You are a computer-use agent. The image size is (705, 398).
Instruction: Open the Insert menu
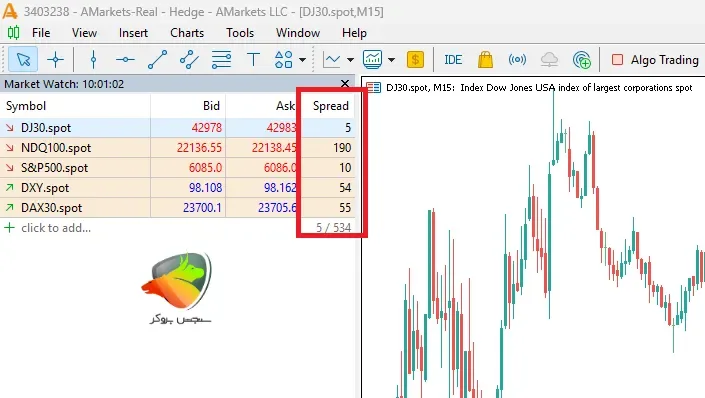click(x=133, y=33)
